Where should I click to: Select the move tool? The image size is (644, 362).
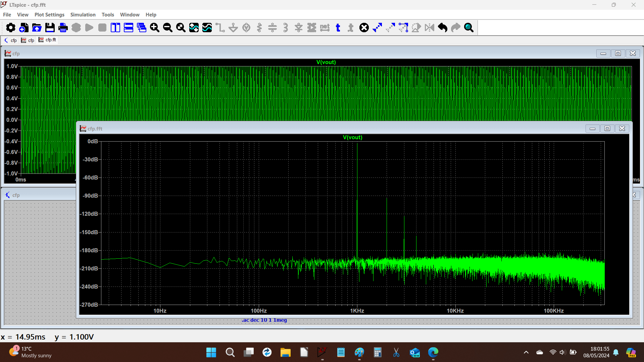click(390, 28)
